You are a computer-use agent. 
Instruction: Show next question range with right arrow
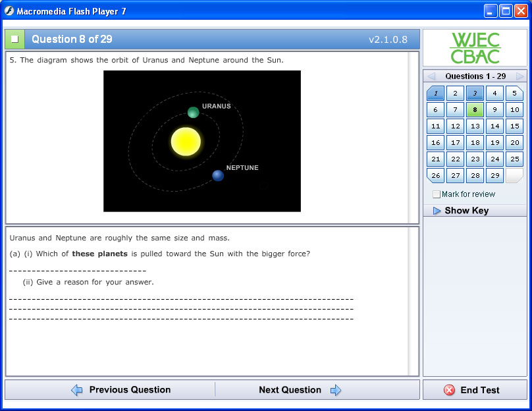[519, 76]
